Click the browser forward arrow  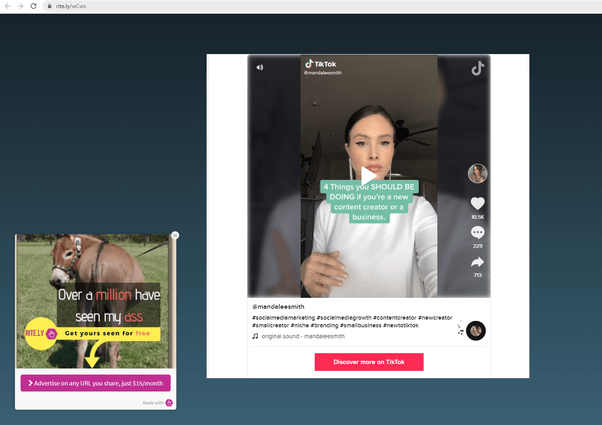coord(21,6)
